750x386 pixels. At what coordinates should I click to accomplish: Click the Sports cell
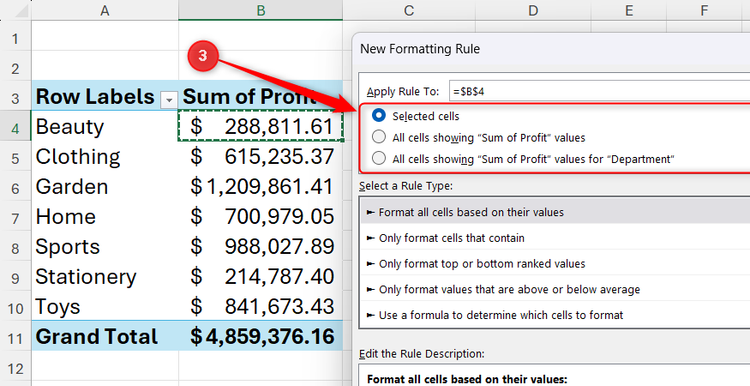[105, 247]
